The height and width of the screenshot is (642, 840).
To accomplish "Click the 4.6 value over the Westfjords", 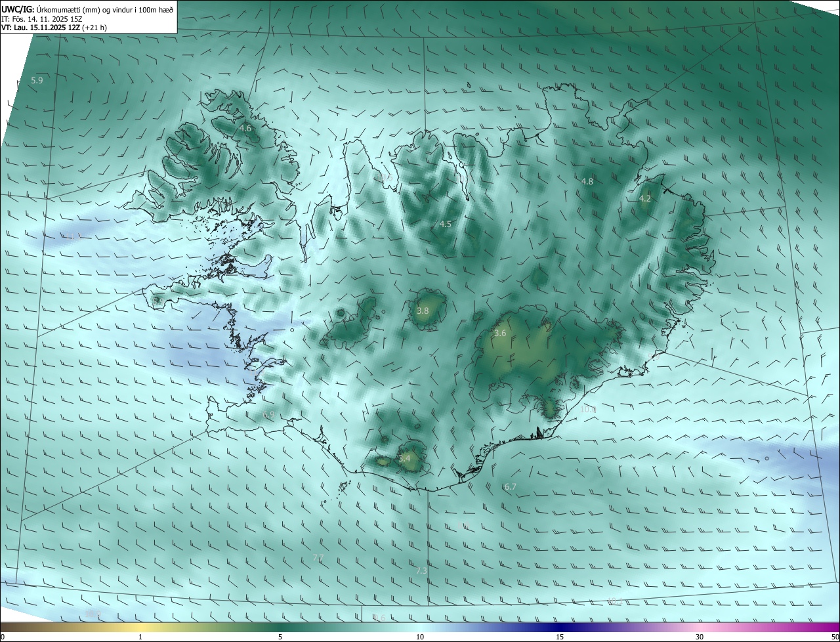I will point(245,129).
